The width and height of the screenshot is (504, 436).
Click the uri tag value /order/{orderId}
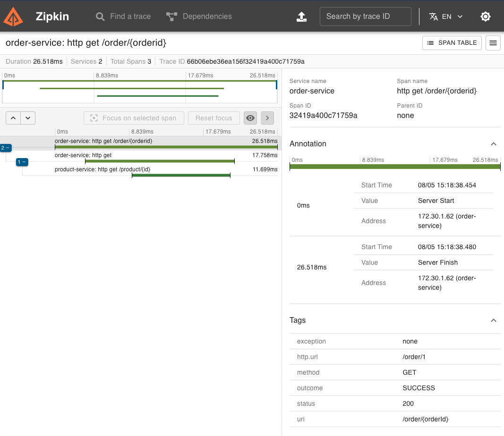(x=425, y=419)
